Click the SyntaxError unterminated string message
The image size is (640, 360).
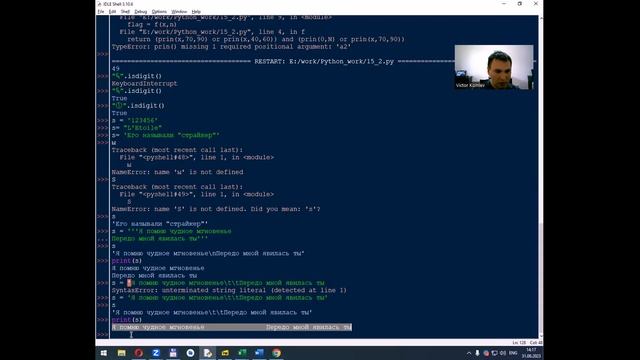229,290
